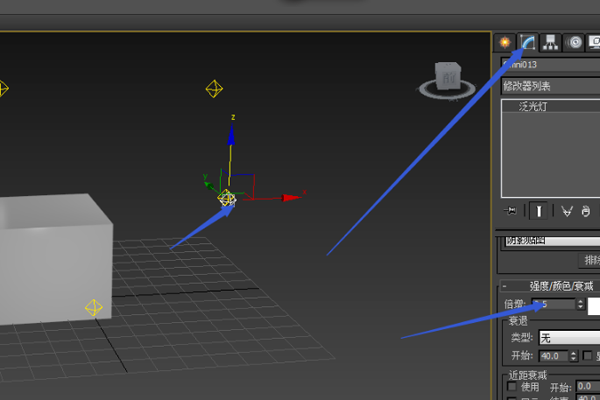Screen dimensions: 600x400
Task: Toggle Show End Result icon
Action: tap(538, 211)
